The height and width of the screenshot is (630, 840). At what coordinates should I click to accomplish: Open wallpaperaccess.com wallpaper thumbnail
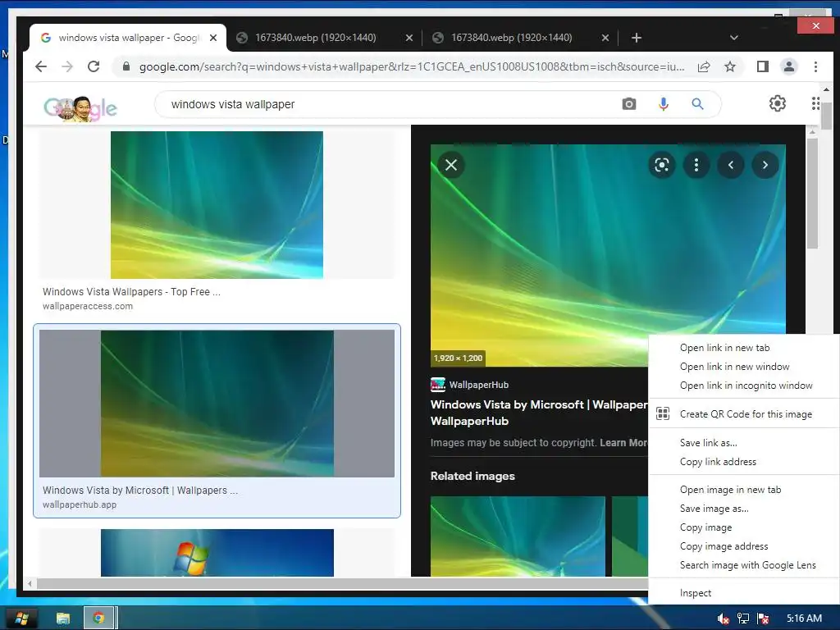[x=217, y=204]
